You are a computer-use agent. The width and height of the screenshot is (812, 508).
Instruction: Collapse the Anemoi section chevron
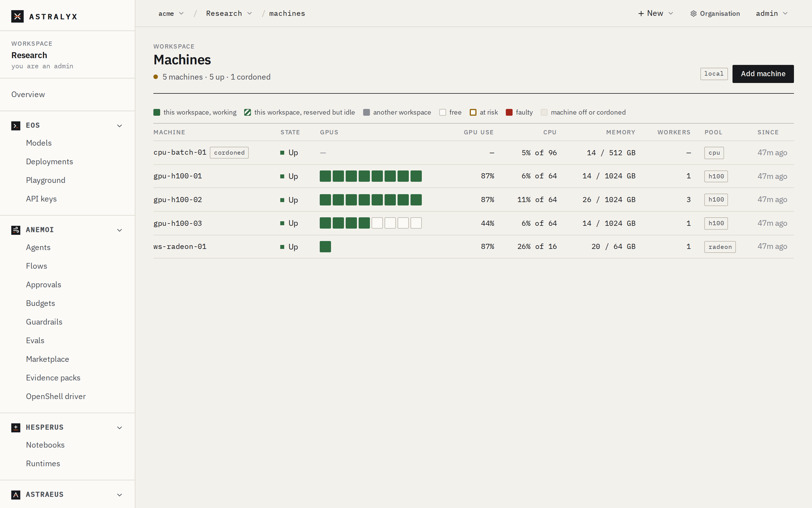[120, 231]
